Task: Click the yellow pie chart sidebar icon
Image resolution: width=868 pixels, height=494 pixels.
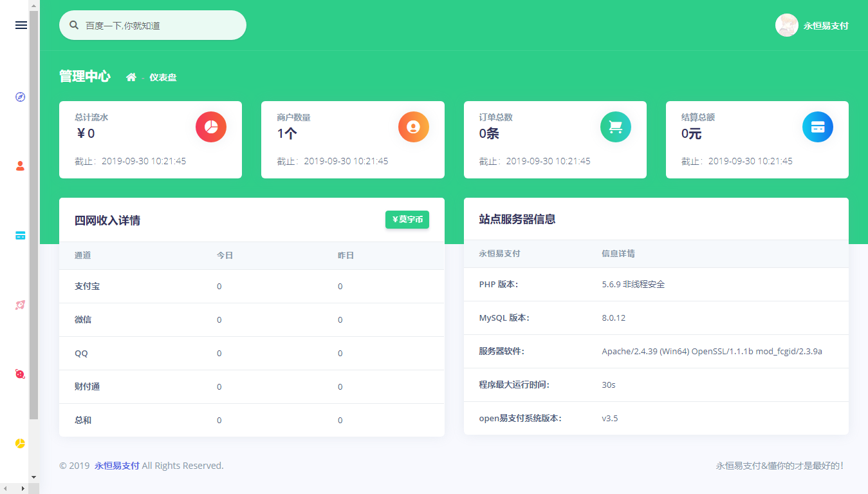Action: click(20, 444)
